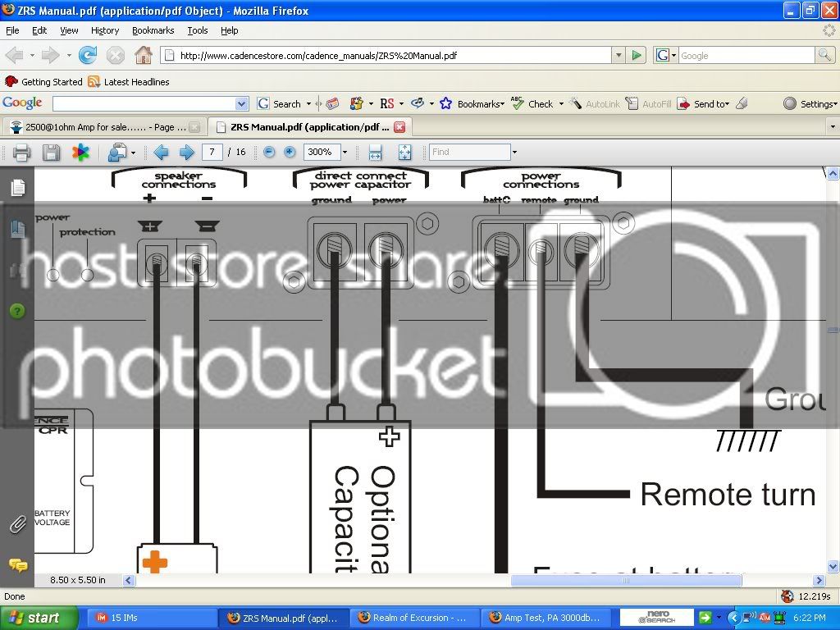Open the View menu
The width and height of the screenshot is (840, 630).
point(69,30)
